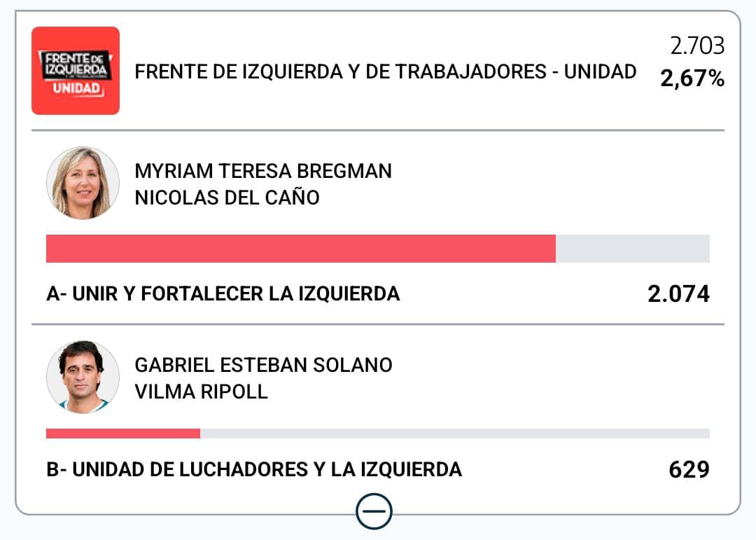The image size is (756, 540).
Task: Click the word UNIDAD in the party logo
Action: click(x=76, y=90)
